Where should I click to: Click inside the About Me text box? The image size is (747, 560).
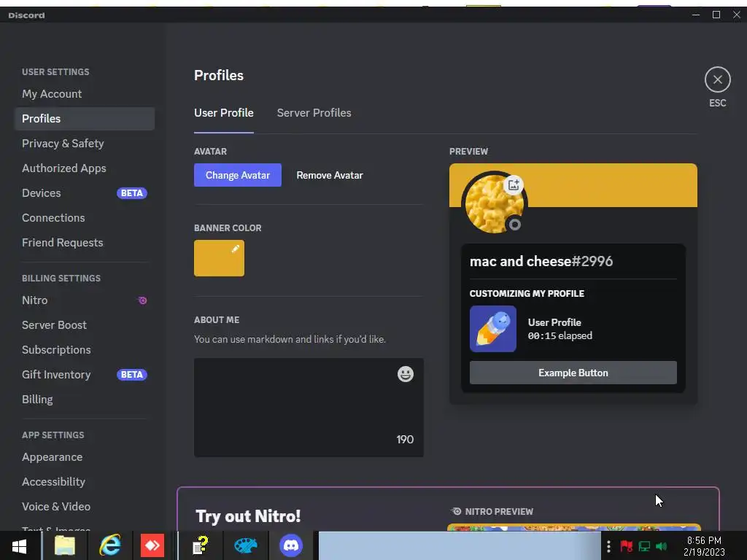tap(309, 408)
